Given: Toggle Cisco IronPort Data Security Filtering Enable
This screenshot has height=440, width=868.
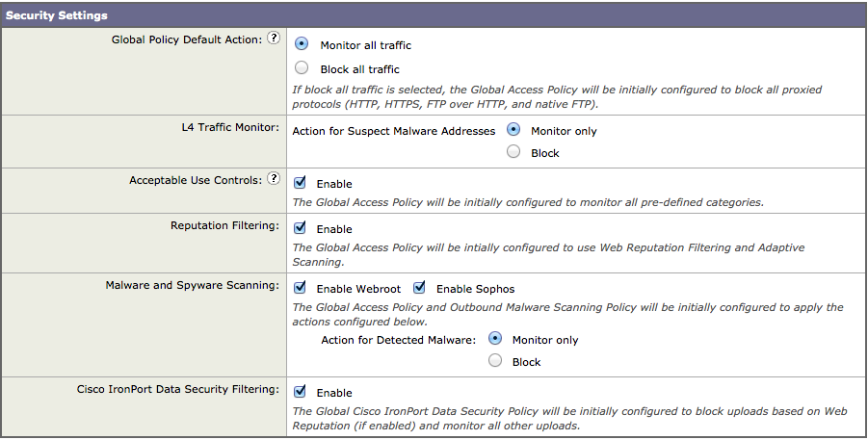Looking at the screenshot, I should tap(301, 392).
